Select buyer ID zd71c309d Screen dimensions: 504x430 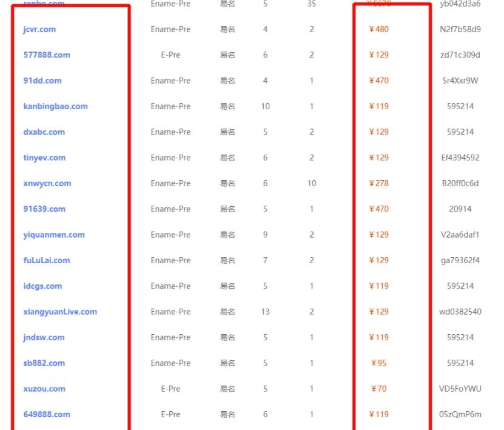(x=460, y=55)
